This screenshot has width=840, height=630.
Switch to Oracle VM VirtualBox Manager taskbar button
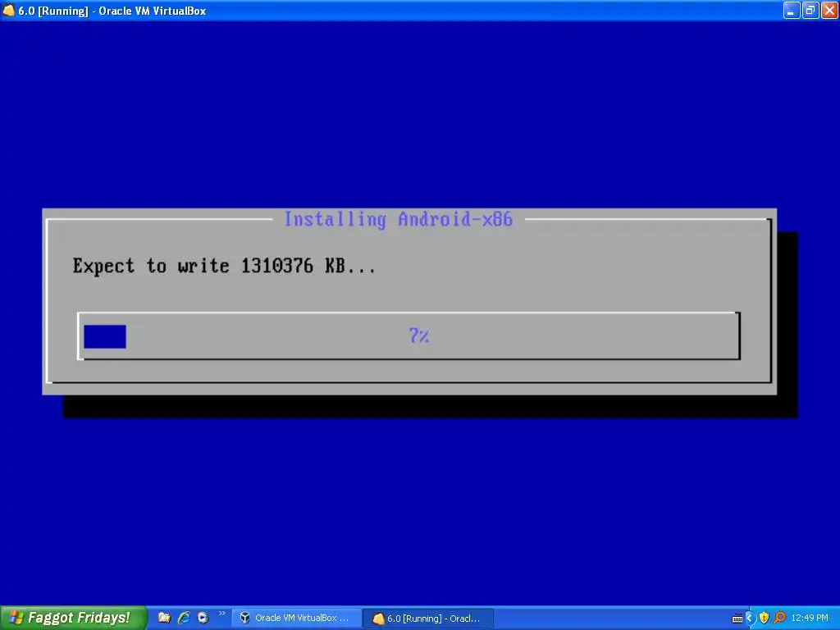pyautogui.click(x=297, y=619)
